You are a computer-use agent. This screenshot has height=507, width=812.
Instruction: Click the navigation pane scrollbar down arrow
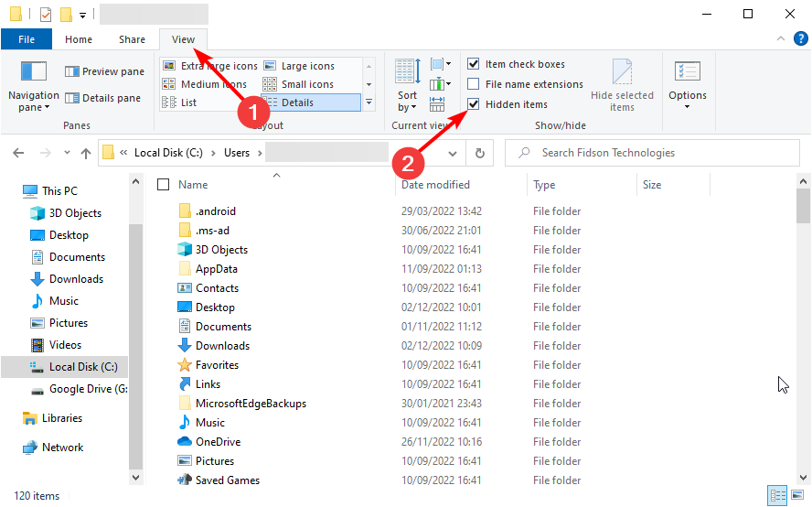pos(135,478)
